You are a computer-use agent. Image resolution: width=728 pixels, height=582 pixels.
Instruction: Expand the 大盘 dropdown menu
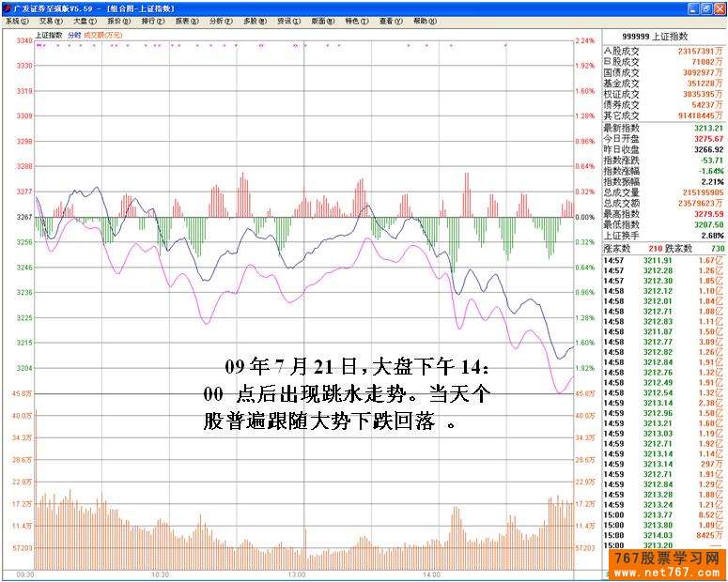point(85,21)
